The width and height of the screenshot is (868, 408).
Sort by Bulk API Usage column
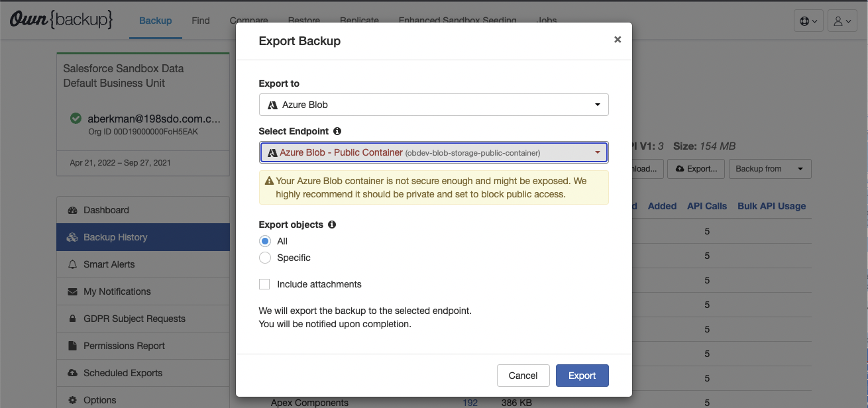(x=772, y=206)
